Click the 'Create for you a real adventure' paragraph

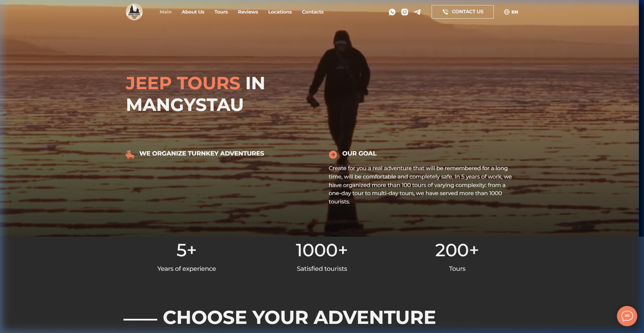[x=420, y=185]
